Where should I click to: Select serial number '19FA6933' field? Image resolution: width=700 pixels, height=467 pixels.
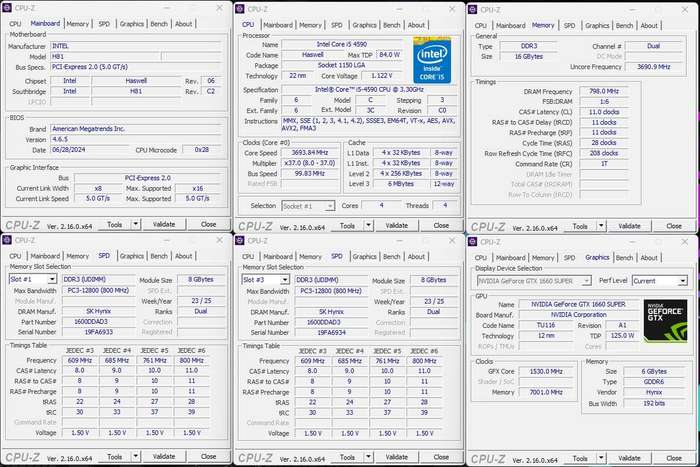pyautogui.click(x=99, y=332)
